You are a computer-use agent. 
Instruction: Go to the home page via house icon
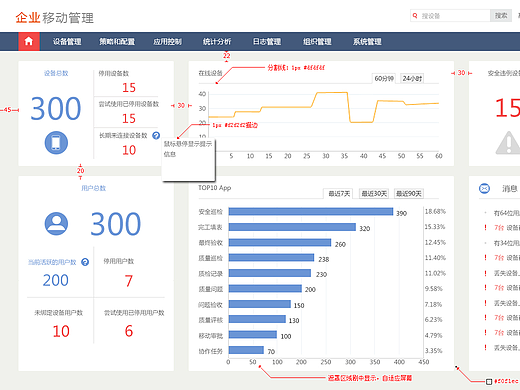point(29,41)
